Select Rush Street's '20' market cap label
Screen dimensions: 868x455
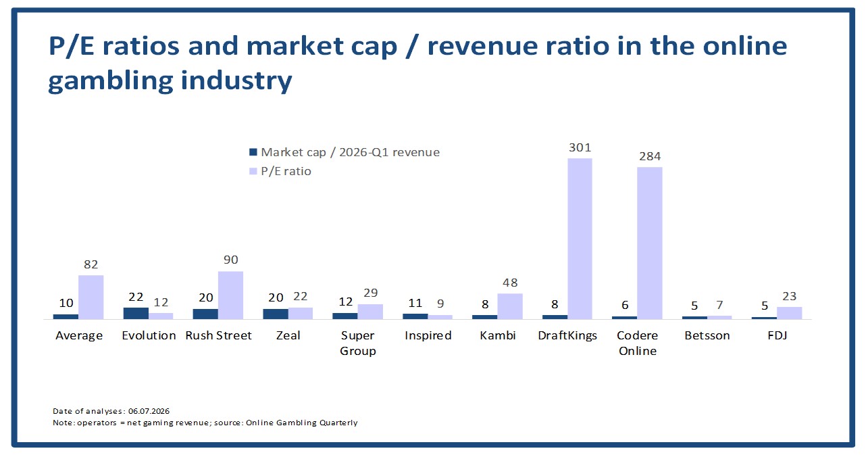point(205,298)
